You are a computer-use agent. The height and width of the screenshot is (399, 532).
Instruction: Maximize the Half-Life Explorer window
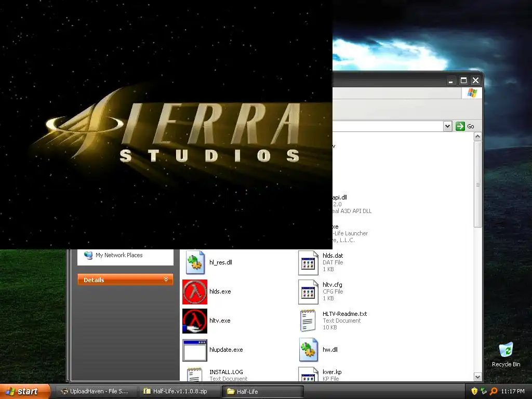pos(463,81)
